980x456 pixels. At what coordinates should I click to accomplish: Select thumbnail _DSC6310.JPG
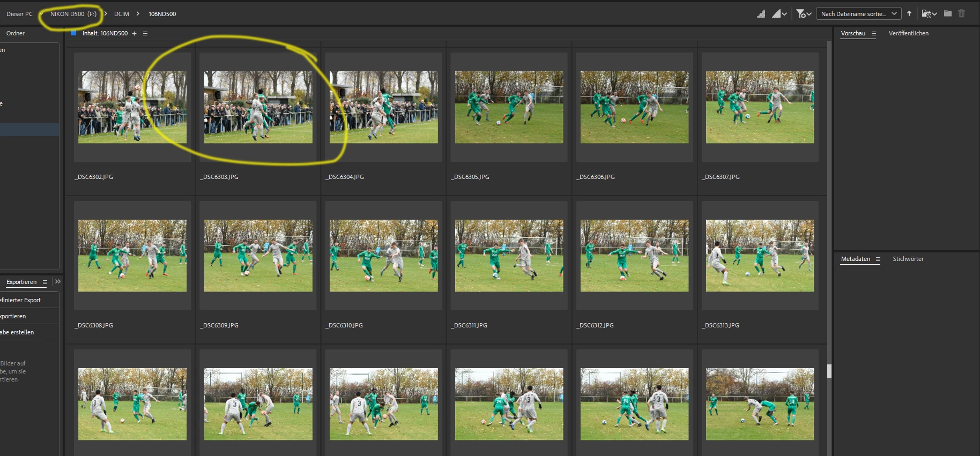[x=383, y=256]
